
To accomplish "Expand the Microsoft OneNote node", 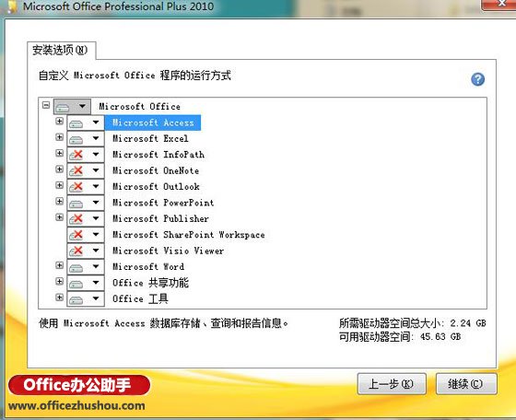I will click(59, 169).
